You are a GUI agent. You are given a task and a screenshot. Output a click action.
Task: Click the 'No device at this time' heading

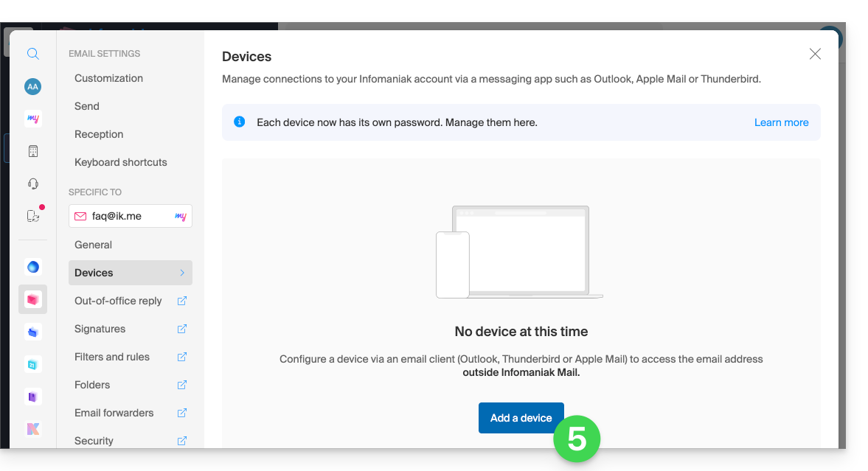(x=521, y=332)
